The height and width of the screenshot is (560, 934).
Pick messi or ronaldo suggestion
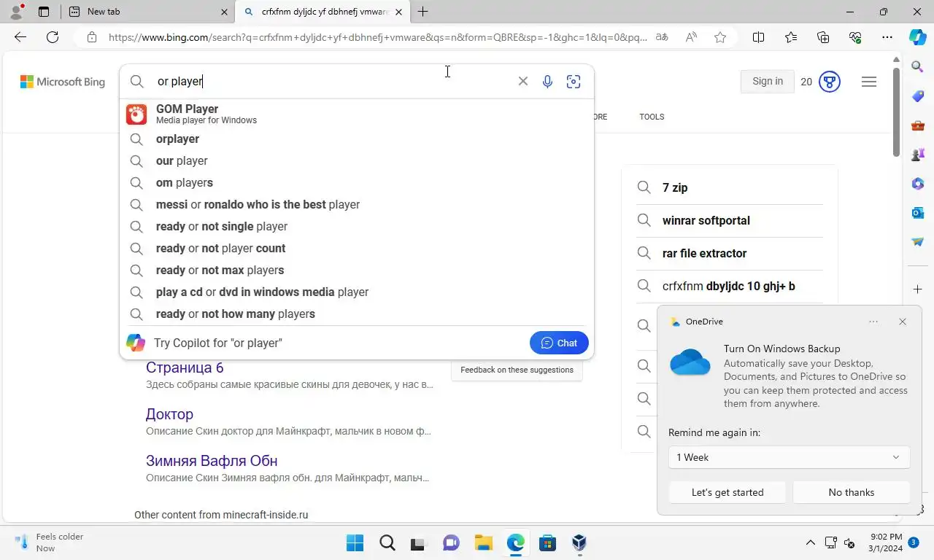tap(356, 204)
